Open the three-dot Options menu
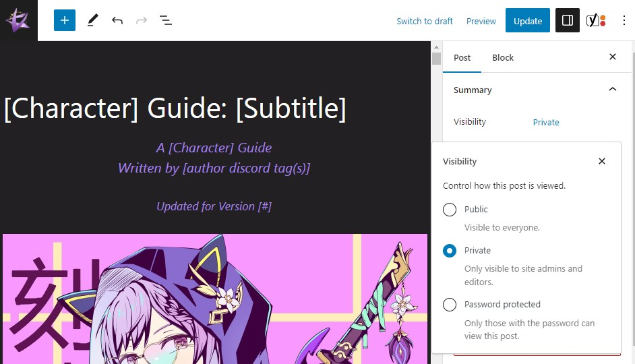The height and width of the screenshot is (364, 635). (624, 20)
